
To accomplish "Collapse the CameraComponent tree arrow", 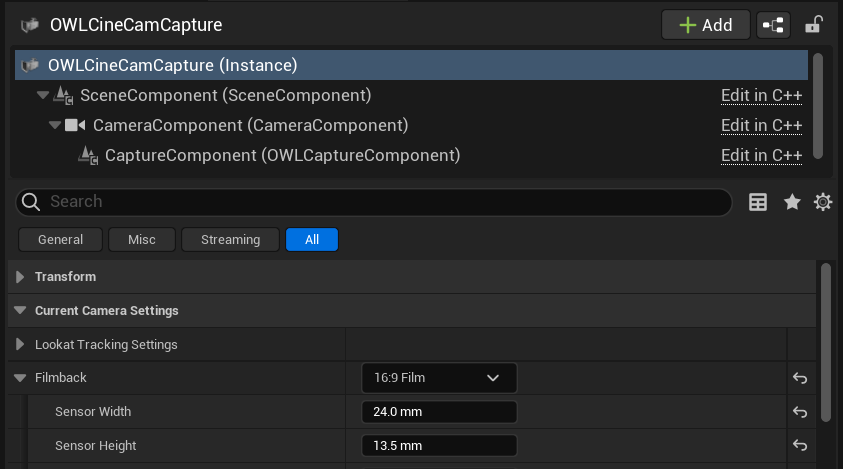I will point(55,125).
